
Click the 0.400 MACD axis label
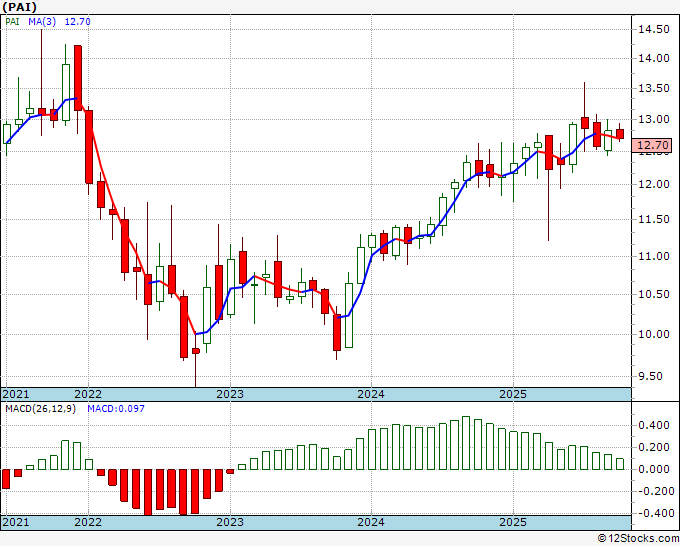pyautogui.click(x=654, y=425)
